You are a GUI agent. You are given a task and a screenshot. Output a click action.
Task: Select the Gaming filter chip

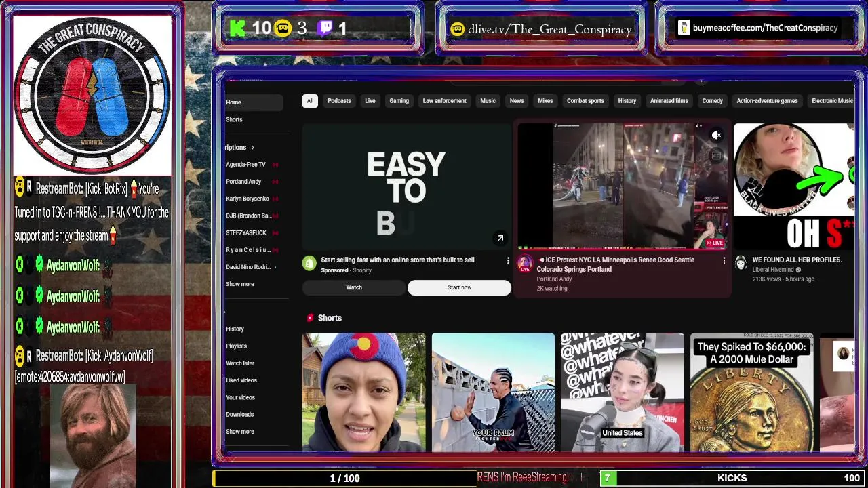tap(399, 100)
